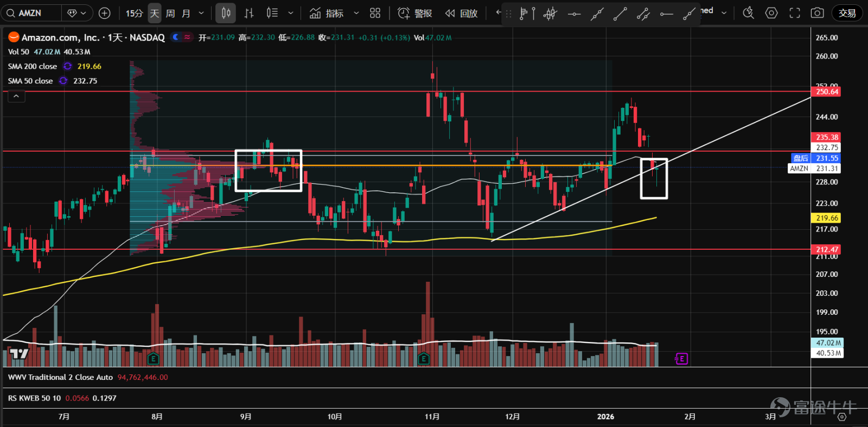Viewport: 868px width, 427px height.
Task: Select the extended line drawing tool
Action: (x=597, y=14)
